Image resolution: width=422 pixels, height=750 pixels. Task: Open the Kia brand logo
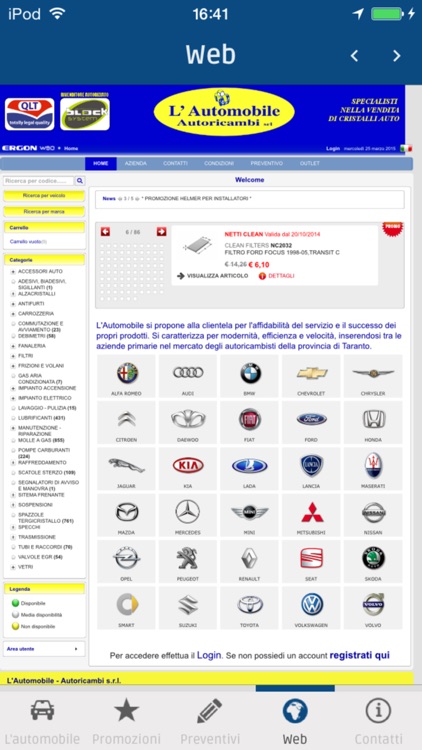click(188, 465)
